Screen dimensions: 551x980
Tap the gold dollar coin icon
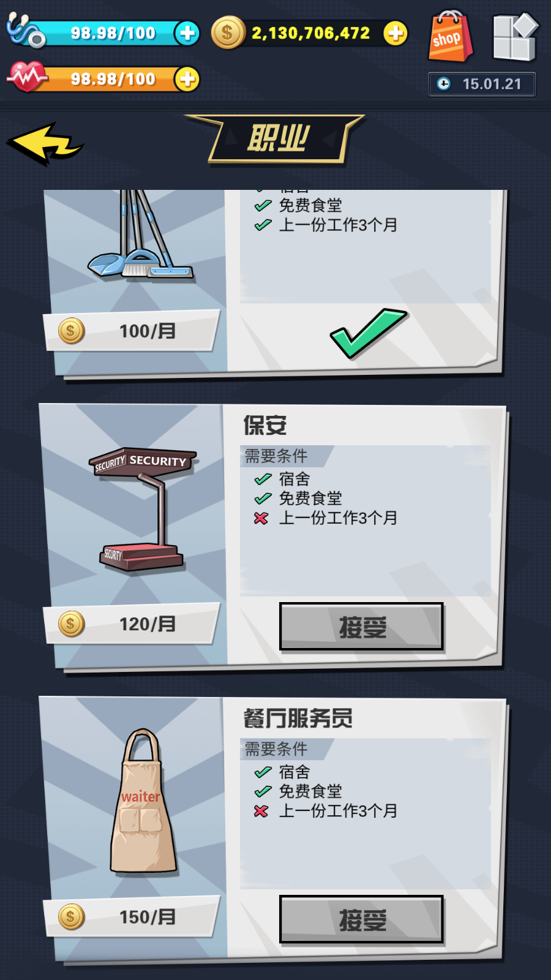[x=228, y=32]
